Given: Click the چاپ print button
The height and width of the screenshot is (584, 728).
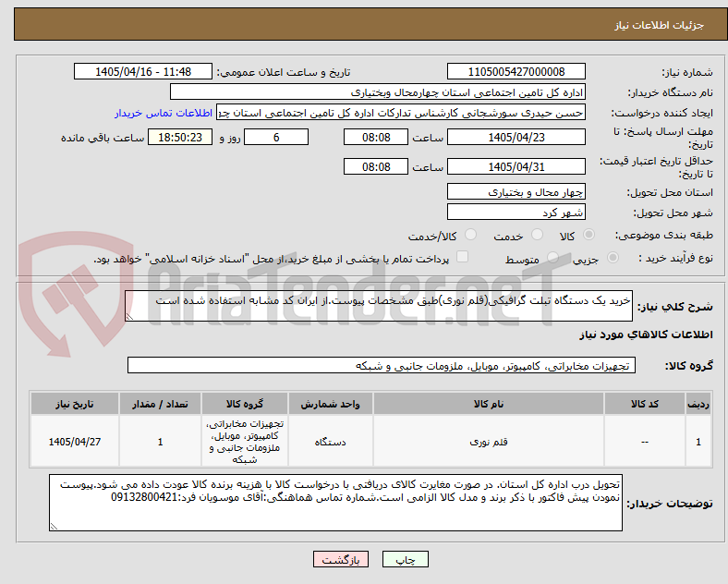Looking at the screenshot, I should (406, 559).
